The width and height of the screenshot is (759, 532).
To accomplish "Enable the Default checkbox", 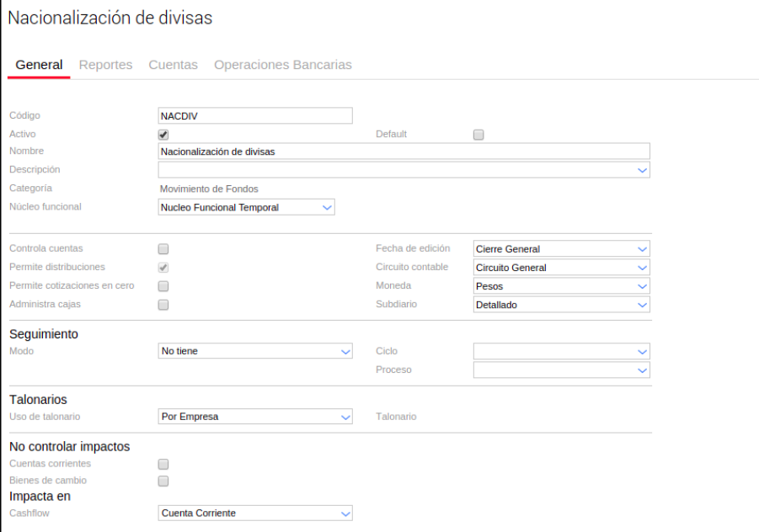I will click(x=478, y=134).
